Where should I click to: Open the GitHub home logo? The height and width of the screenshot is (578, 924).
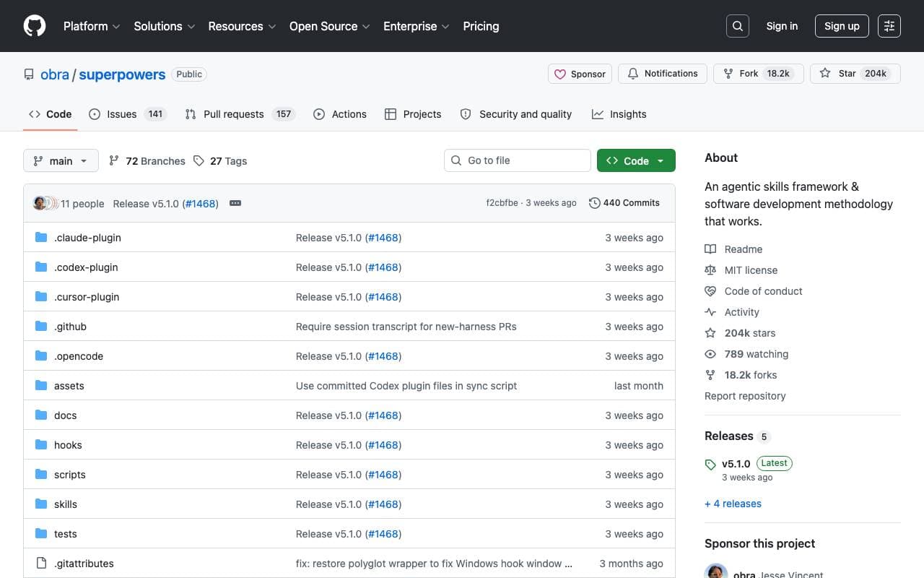pyautogui.click(x=35, y=26)
